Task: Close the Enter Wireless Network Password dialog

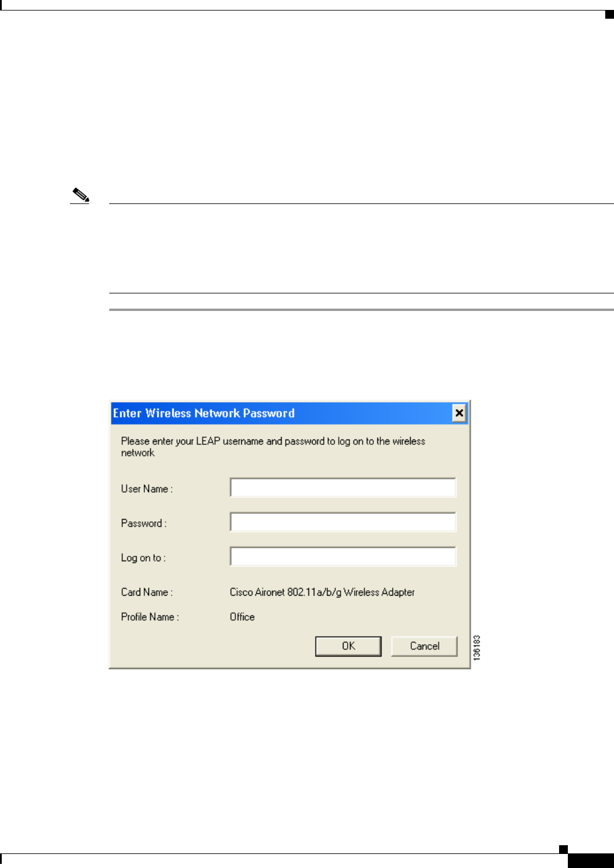Action: click(459, 413)
